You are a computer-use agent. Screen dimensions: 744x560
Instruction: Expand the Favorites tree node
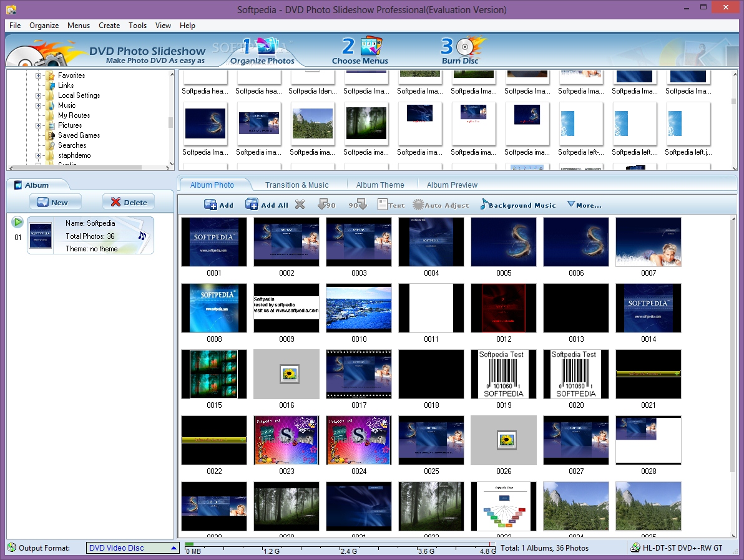[x=39, y=75]
